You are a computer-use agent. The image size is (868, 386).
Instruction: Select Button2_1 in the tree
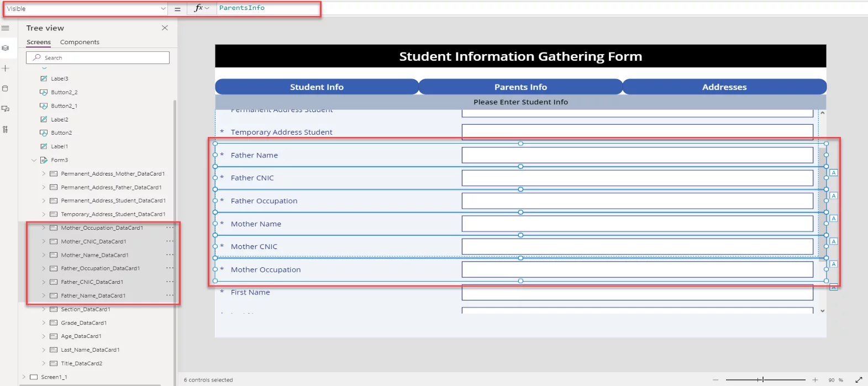click(64, 106)
